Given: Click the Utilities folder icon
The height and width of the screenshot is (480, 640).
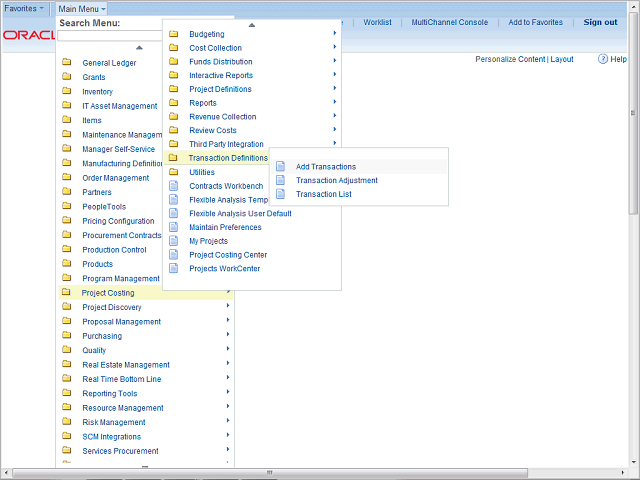Looking at the screenshot, I should [x=173, y=171].
